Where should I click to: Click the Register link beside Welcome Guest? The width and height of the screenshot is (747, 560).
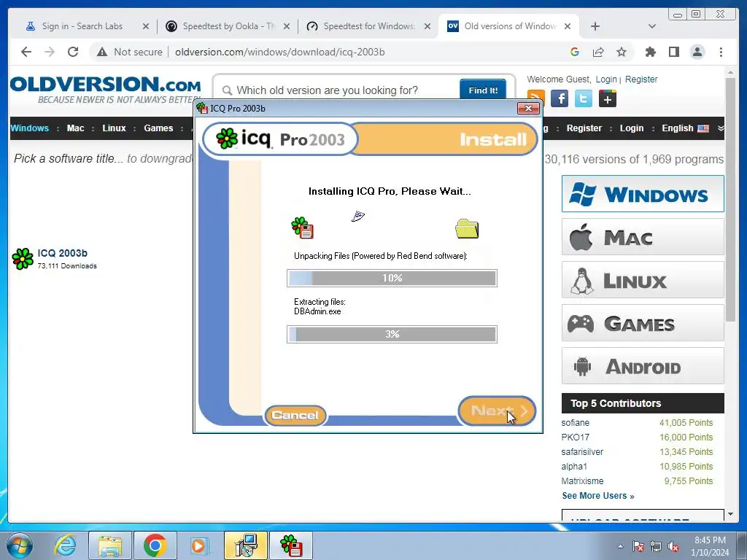tap(640, 79)
